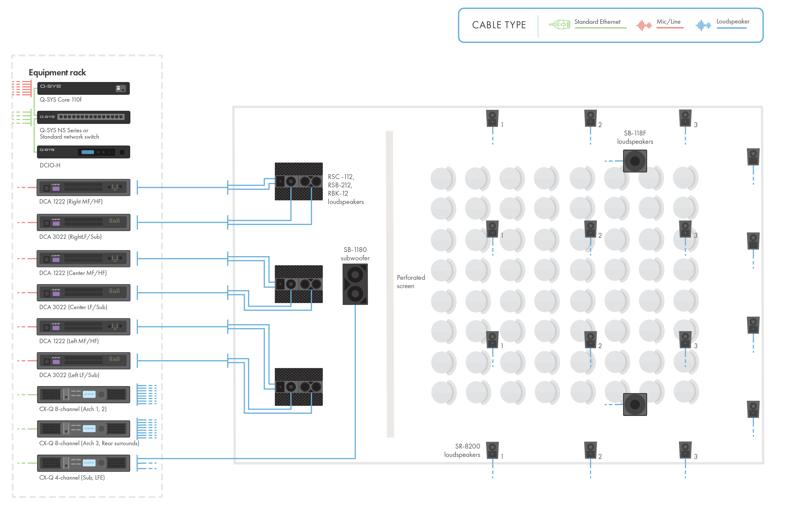Select the DCA 3022 RightLF/Sub amplifier

pyautogui.click(x=83, y=222)
